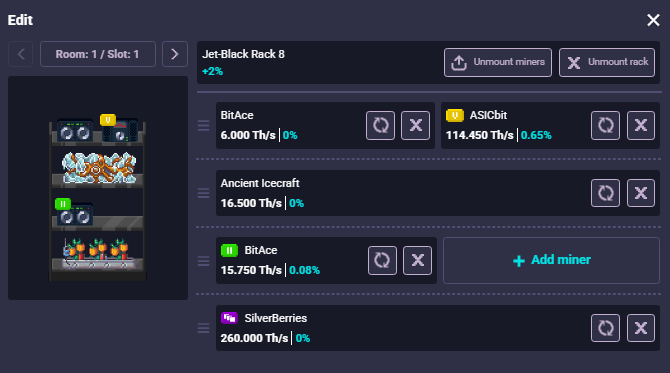Select the Ancient Icecraft miner in rack preview
This screenshot has width=670, height=373.
[x=99, y=167]
